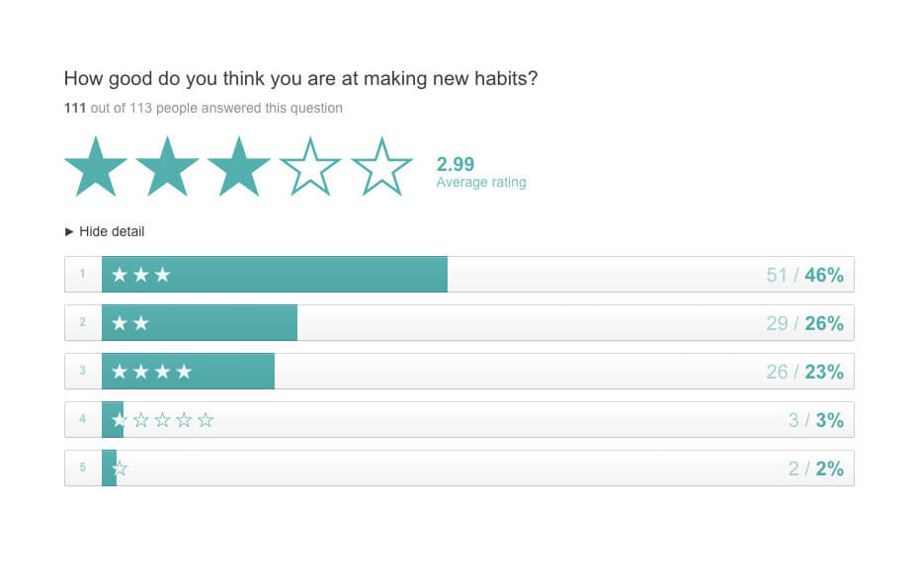Click the first filled average rating star
Viewport: 914px width, 588px height.
point(96,167)
